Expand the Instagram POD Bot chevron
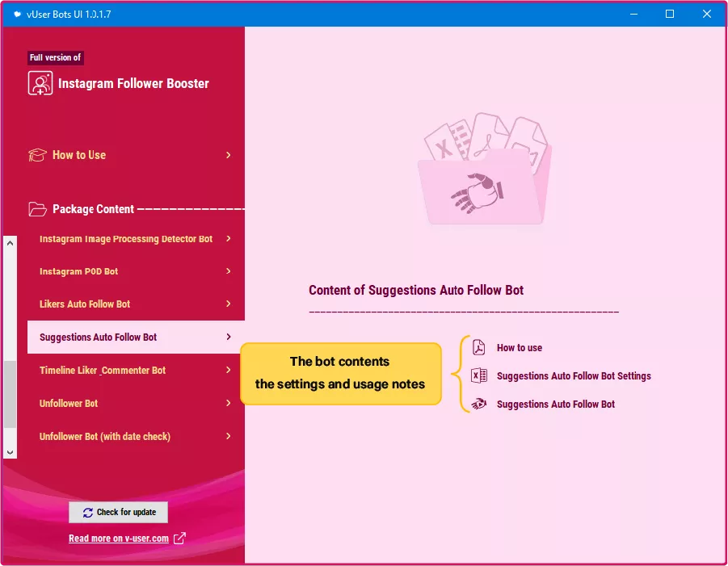This screenshot has width=728, height=566. 228,271
